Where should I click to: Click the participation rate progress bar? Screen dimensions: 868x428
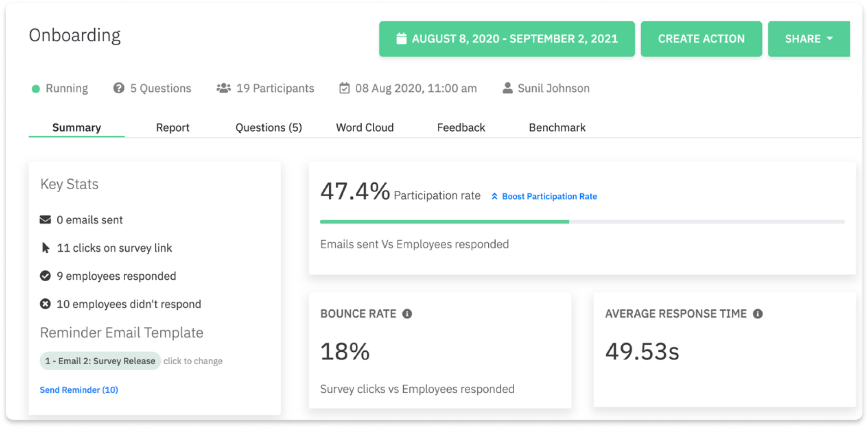(582, 222)
